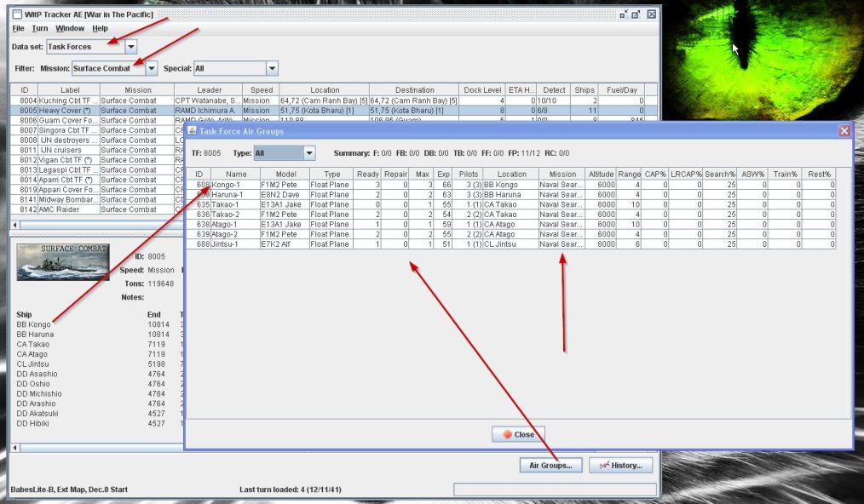Select the Vigan Cbt TF (*) row

98,160
